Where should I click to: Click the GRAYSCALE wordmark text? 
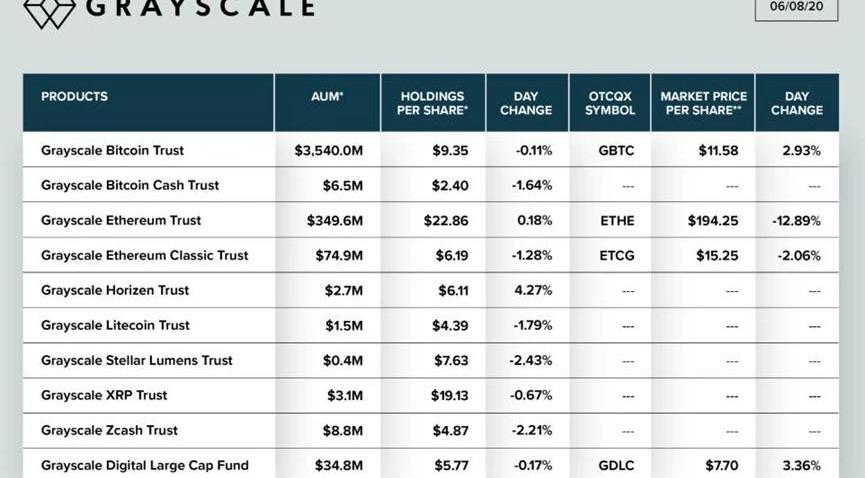(201, 8)
